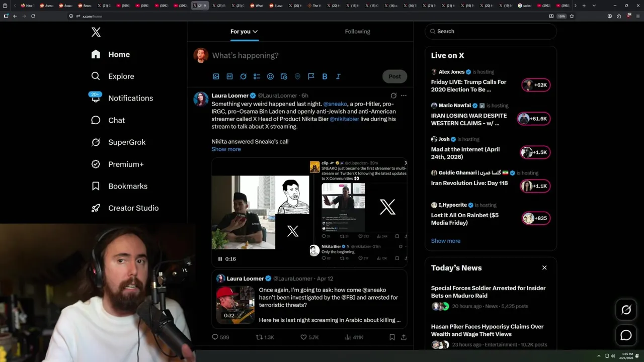Dismiss the Today's News panel
This screenshot has height=362, width=644.
[x=544, y=268]
